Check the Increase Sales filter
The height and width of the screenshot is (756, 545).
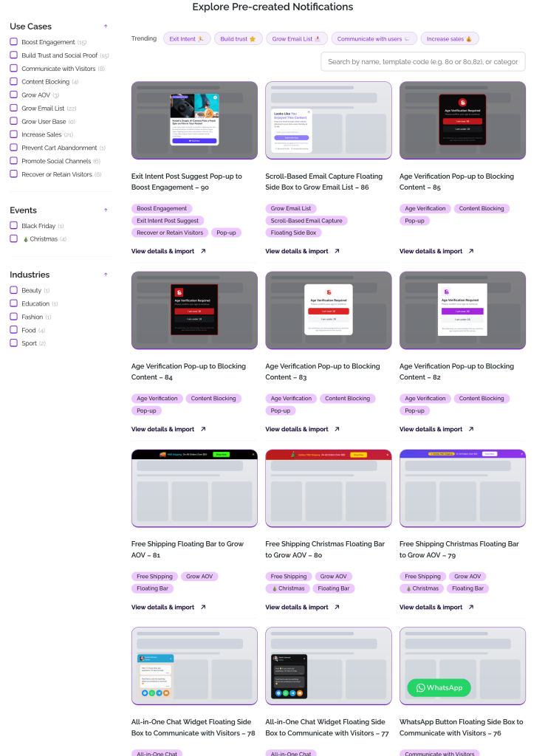tap(13, 134)
